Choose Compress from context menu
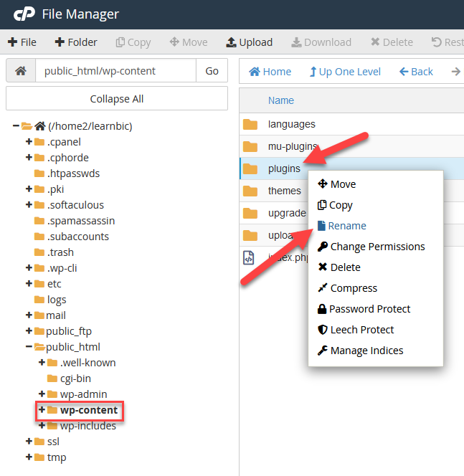 [x=347, y=288]
